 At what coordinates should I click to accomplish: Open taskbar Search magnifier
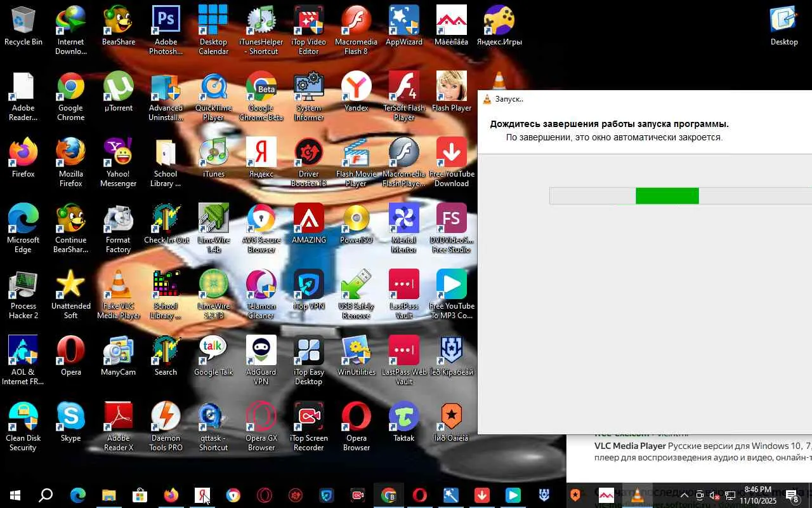coord(46,495)
